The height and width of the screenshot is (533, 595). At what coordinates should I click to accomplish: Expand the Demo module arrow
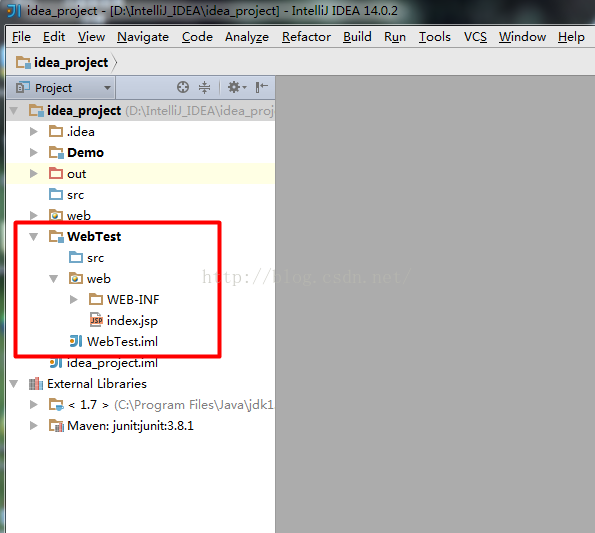[34, 153]
